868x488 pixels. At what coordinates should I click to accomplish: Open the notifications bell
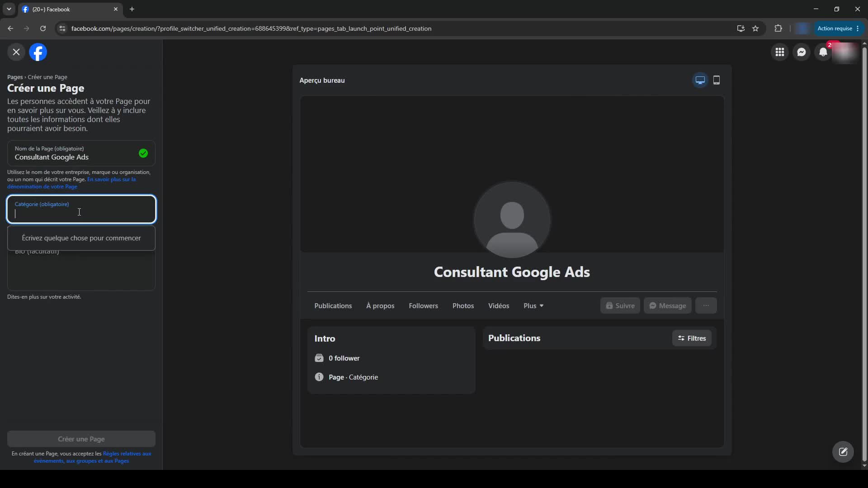823,52
